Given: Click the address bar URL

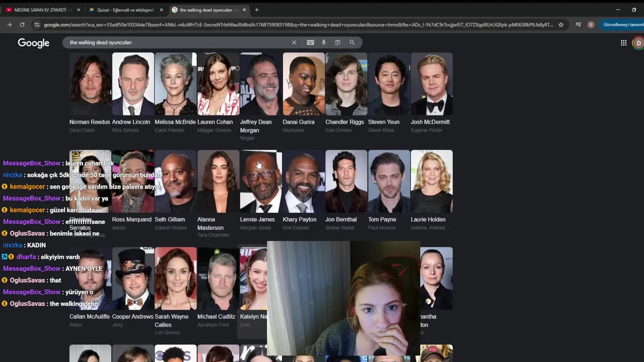Looking at the screenshot, I should [x=298, y=25].
